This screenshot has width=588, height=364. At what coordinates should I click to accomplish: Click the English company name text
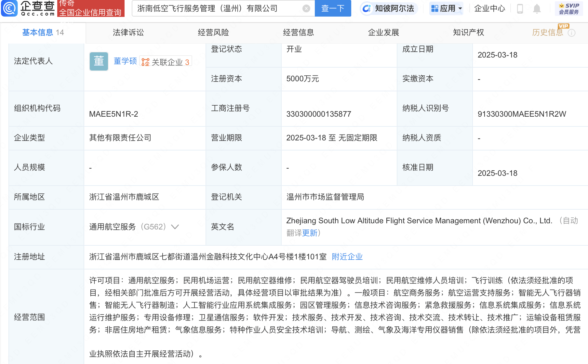pos(419,221)
